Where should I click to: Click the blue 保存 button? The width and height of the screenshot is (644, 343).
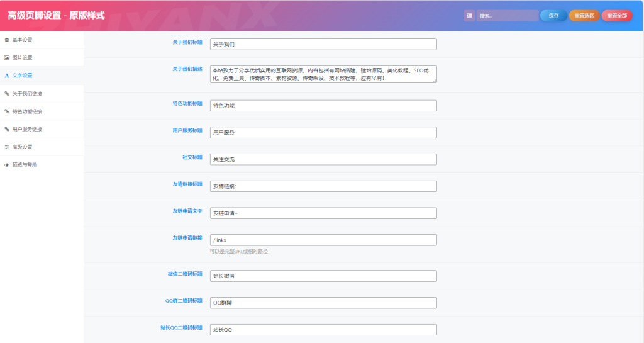pos(553,16)
